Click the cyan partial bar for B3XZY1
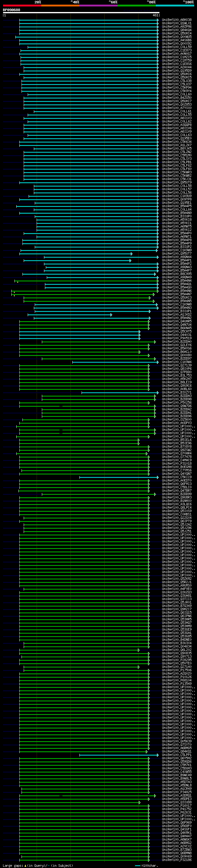This screenshot has height=868, width=197. (x=120, y=393)
